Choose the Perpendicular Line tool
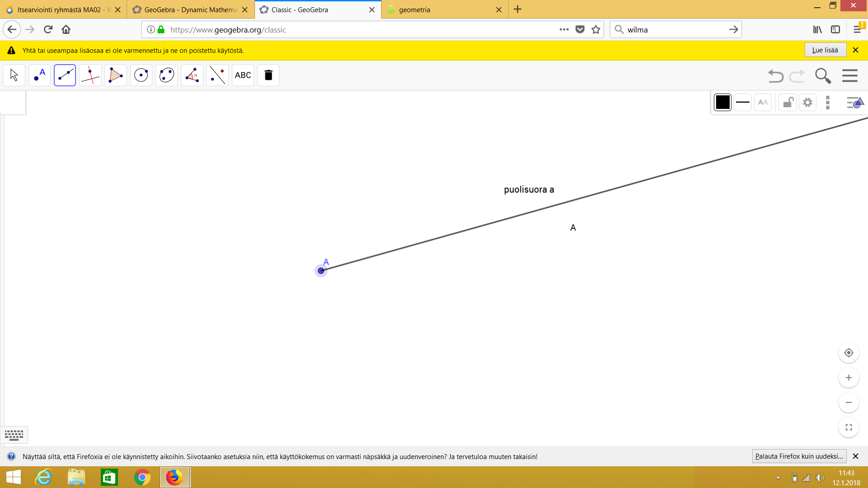Screen dimensions: 868x488 tap(90, 75)
